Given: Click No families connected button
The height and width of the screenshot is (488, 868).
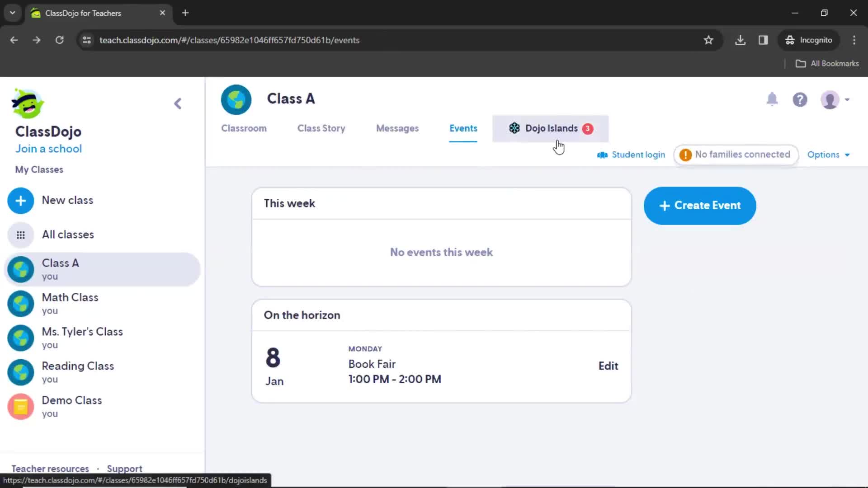Looking at the screenshot, I should coord(736,155).
